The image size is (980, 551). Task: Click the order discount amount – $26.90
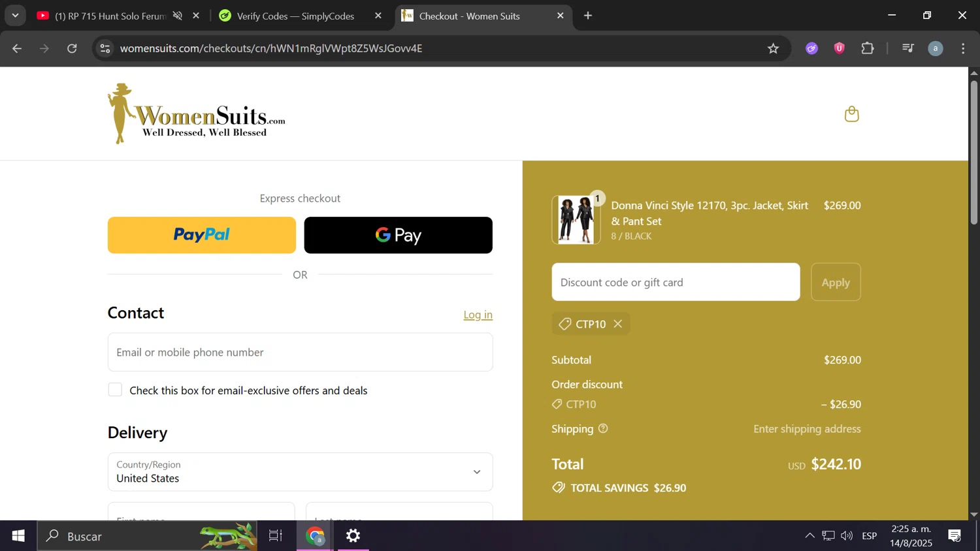(x=841, y=404)
